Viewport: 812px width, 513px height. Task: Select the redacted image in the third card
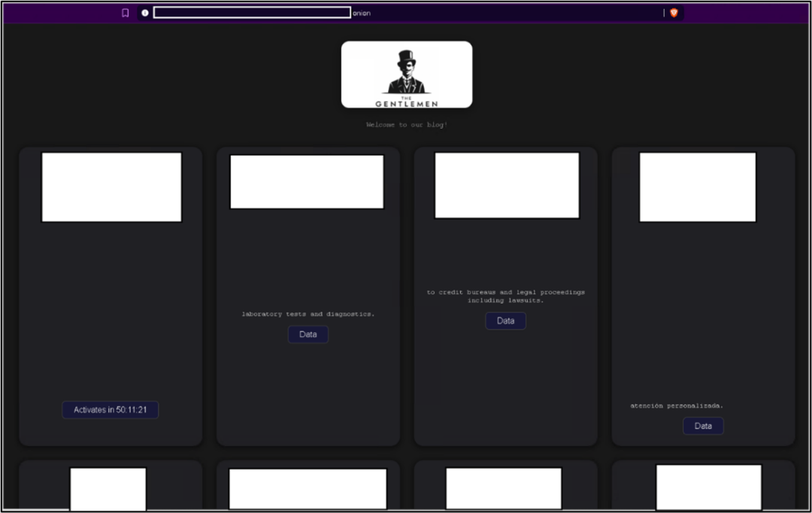coord(507,185)
